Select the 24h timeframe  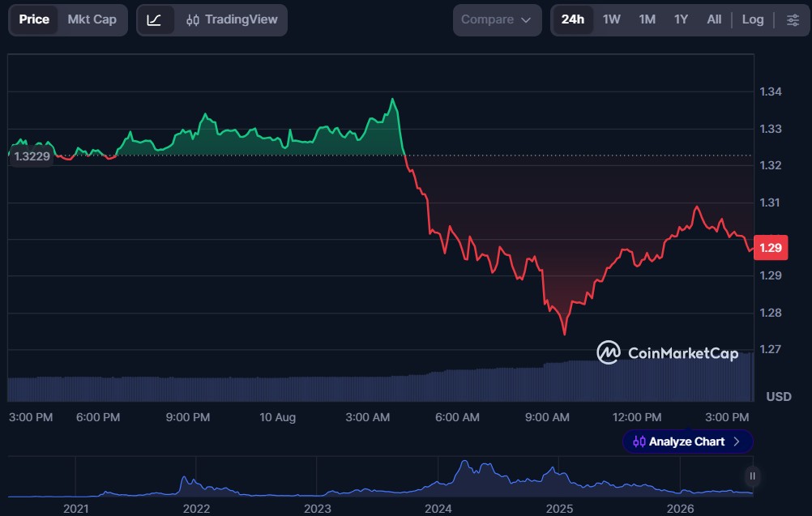[x=573, y=19]
